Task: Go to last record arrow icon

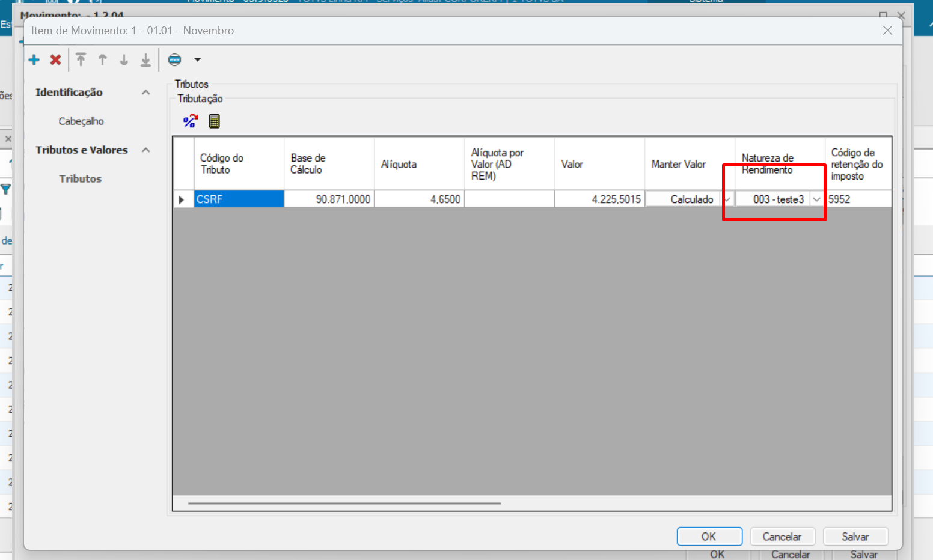Action: point(145,59)
